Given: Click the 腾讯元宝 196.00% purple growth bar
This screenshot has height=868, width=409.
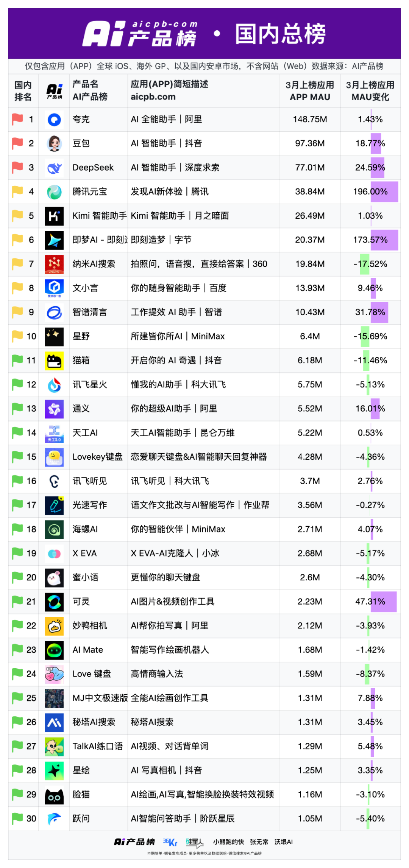Looking at the screenshot, I should pos(384,192).
